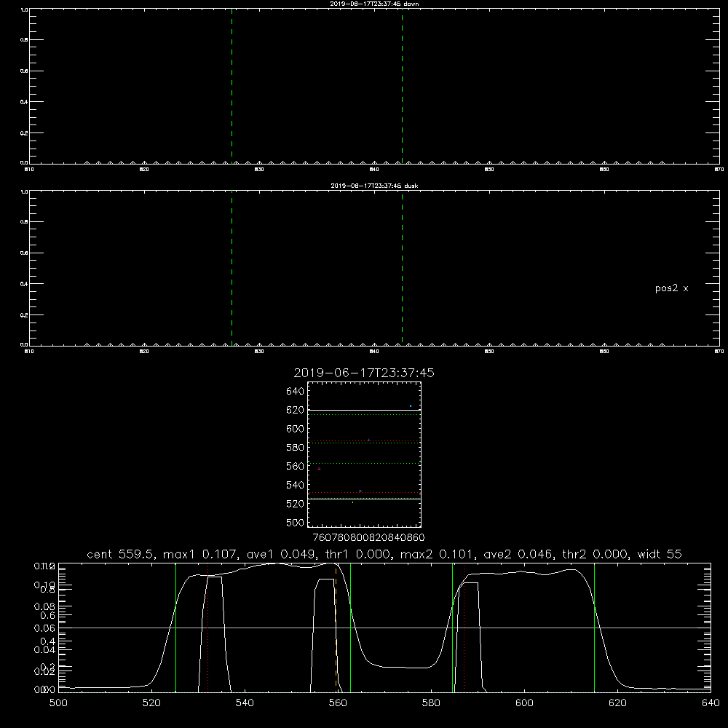The width and height of the screenshot is (728, 728).
Task: Click the green vertical line at 525 in bottom plot
Action: pyautogui.click(x=175, y=628)
